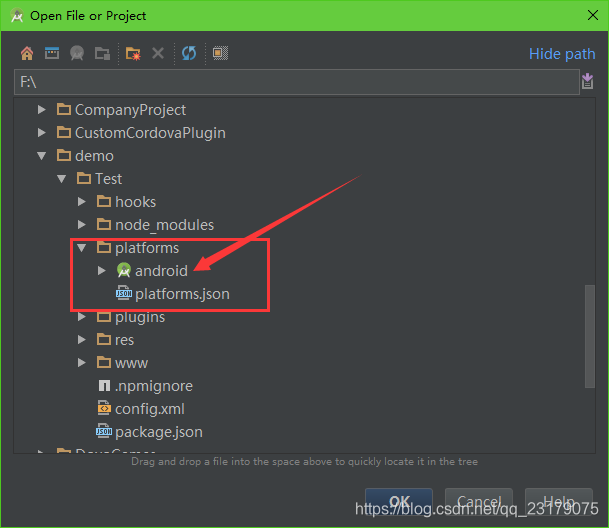Click the .npmignore file icon
This screenshot has height=528, width=609.
(x=104, y=386)
